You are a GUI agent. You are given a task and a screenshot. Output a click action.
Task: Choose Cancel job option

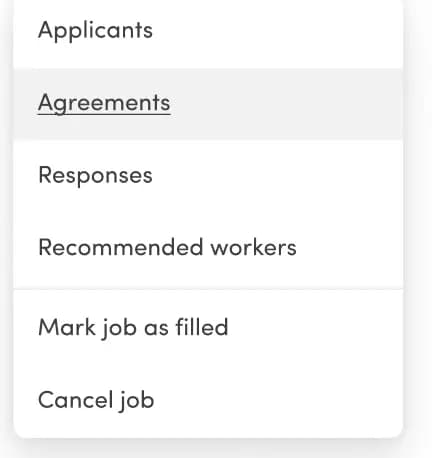point(208,400)
